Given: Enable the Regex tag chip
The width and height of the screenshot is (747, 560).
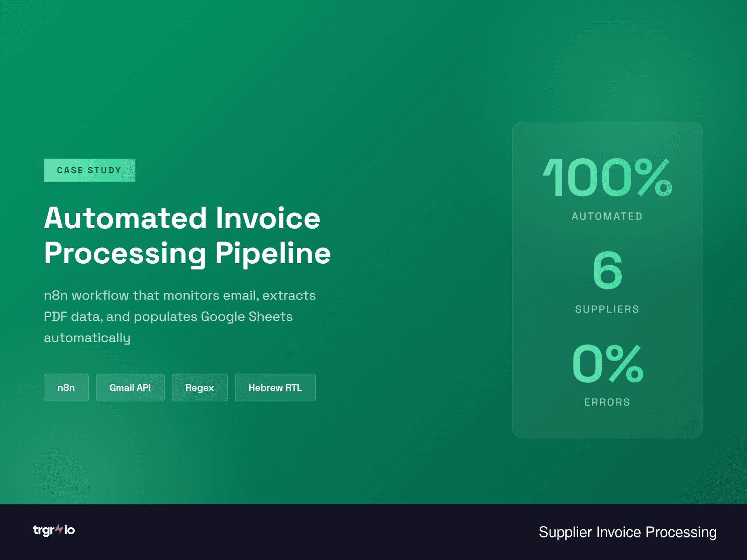Looking at the screenshot, I should pos(199,387).
